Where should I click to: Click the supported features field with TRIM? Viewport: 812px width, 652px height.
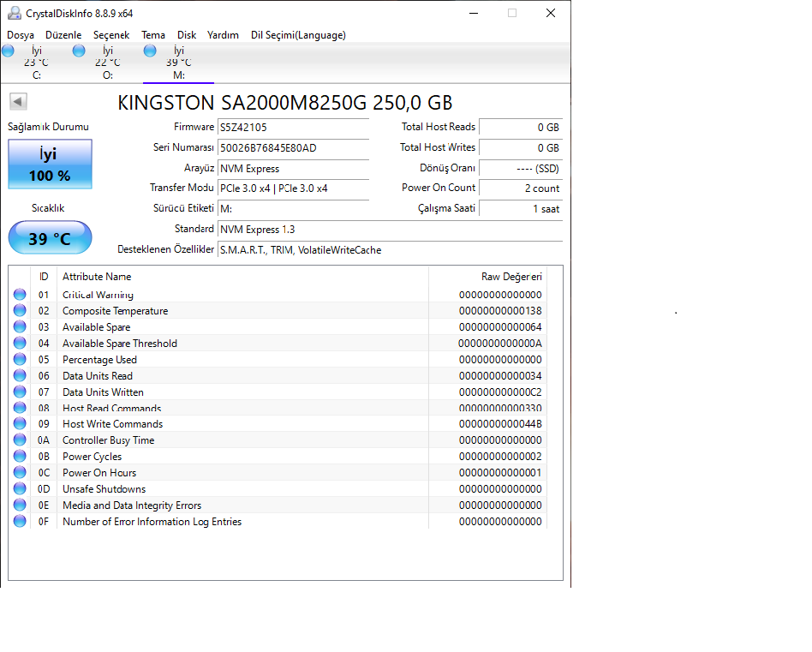pos(390,250)
